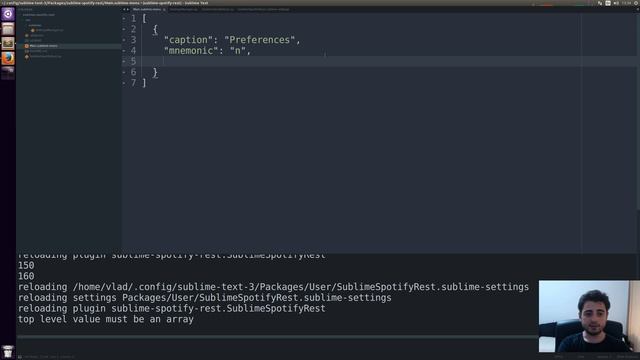Open the Files manager in the dock
The height and width of the screenshot is (360, 640).
coord(8,29)
